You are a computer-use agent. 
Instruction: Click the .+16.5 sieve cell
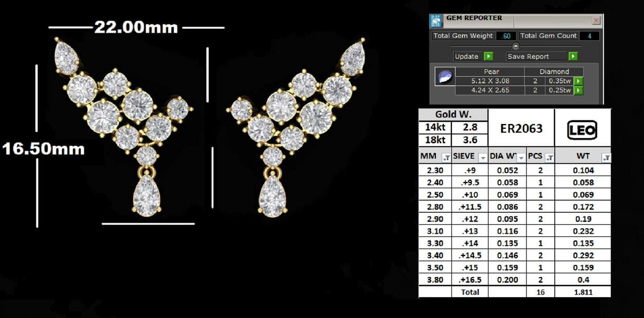point(470,280)
